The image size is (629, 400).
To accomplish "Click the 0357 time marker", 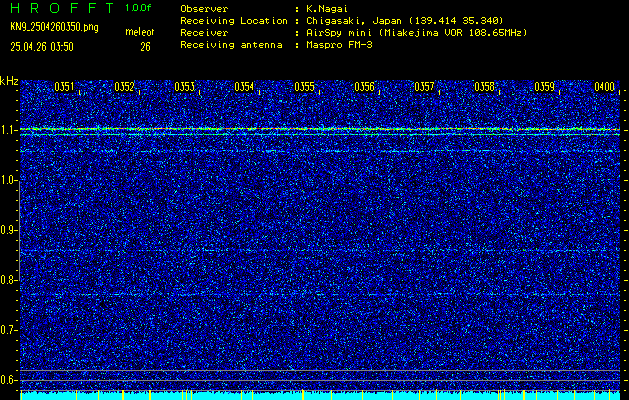I will pyautogui.click(x=424, y=87).
